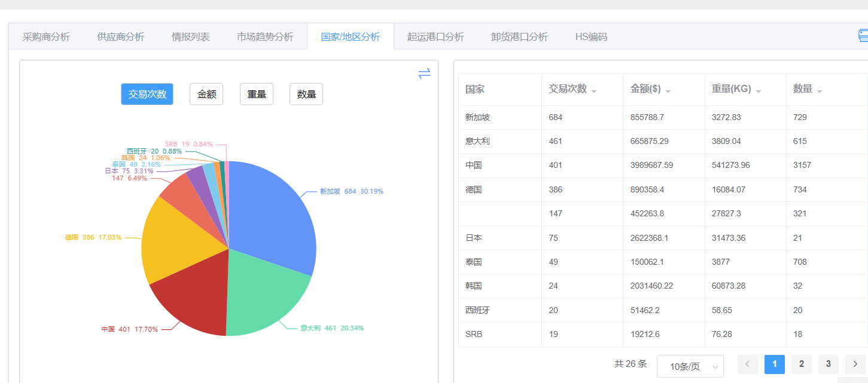Sort table by 数量 sort arrow
Viewport: 868px width, 383px height.
(x=820, y=91)
